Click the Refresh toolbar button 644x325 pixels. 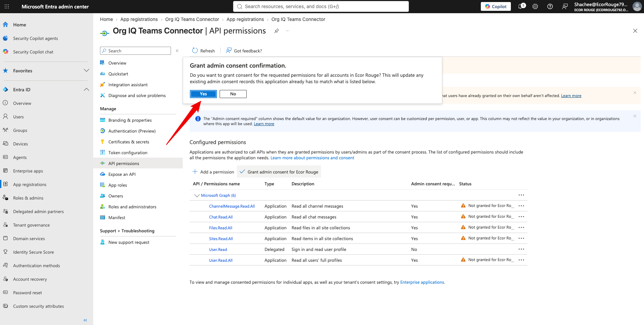click(x=203, y=51)
